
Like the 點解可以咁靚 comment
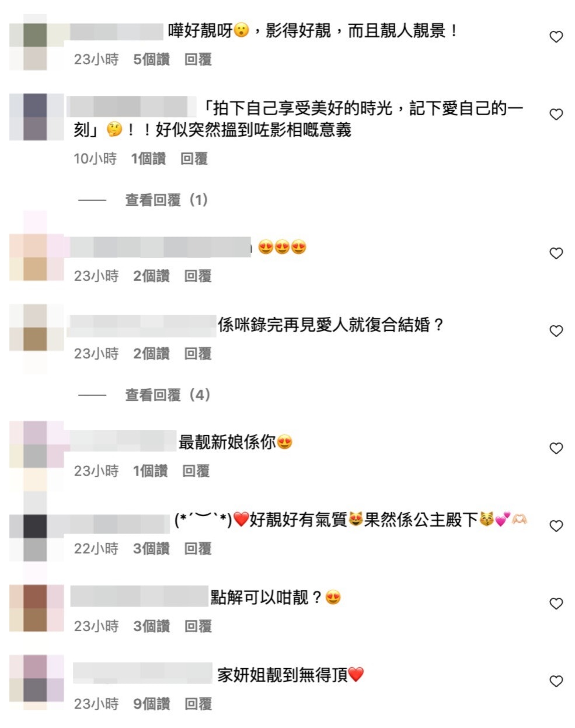click(556, 604)
